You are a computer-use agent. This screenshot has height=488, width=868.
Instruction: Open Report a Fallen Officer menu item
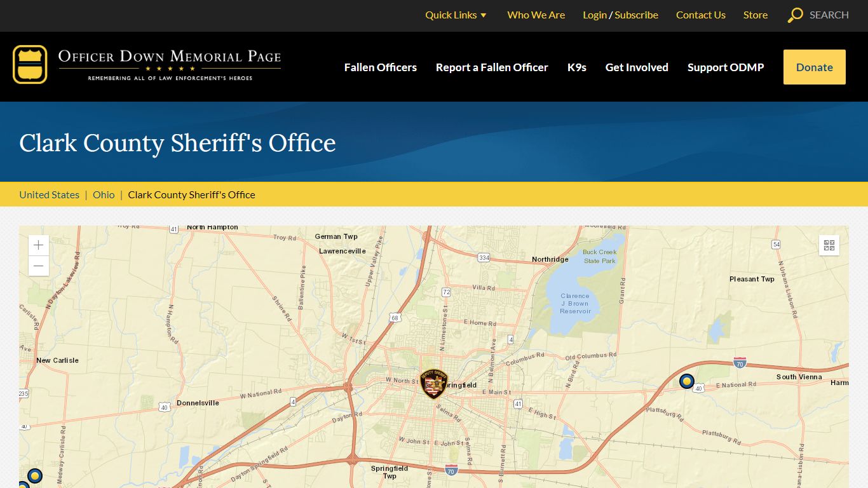[492, 67]
